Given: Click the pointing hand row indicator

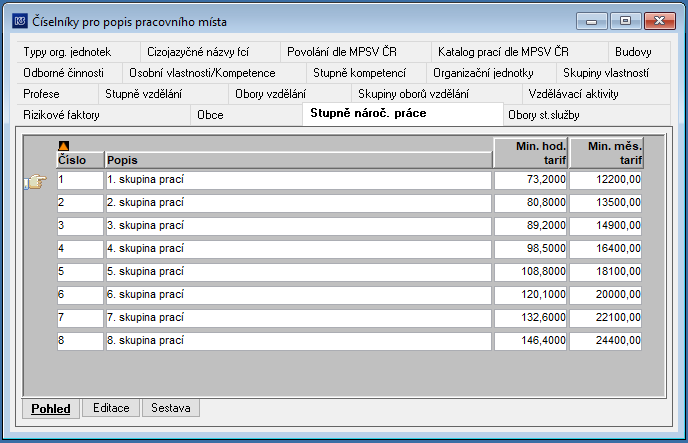Looking at the screenshot, I should 36,181.
